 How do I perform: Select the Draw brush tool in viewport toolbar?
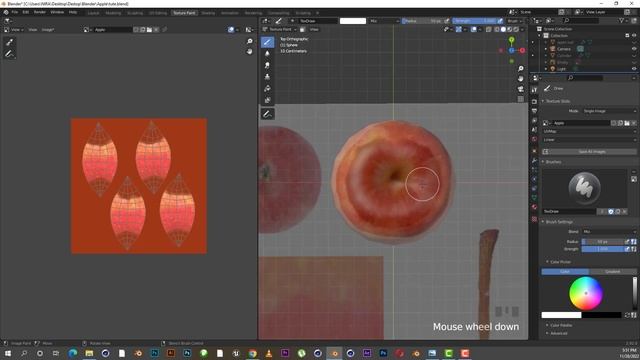[267, 42]
